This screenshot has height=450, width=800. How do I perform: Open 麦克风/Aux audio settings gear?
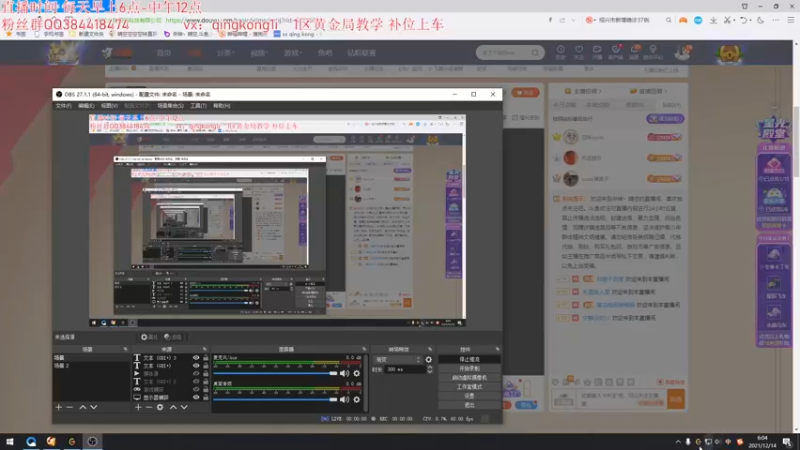(357, 373)
